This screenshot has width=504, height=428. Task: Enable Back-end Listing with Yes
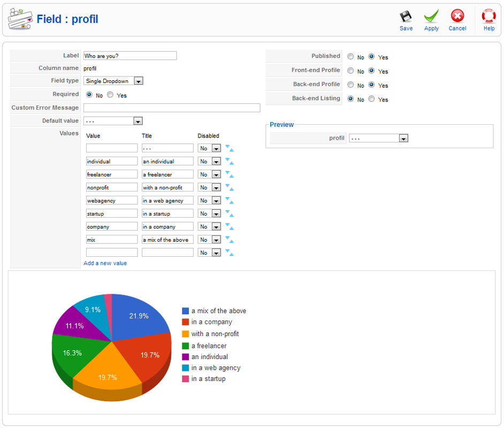click(x=371, y=100)
